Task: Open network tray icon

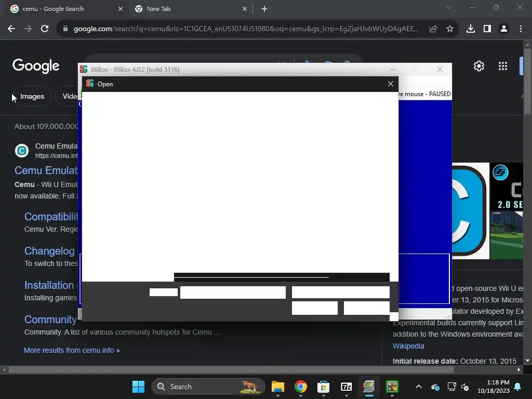Action: (x=451, y=387)
